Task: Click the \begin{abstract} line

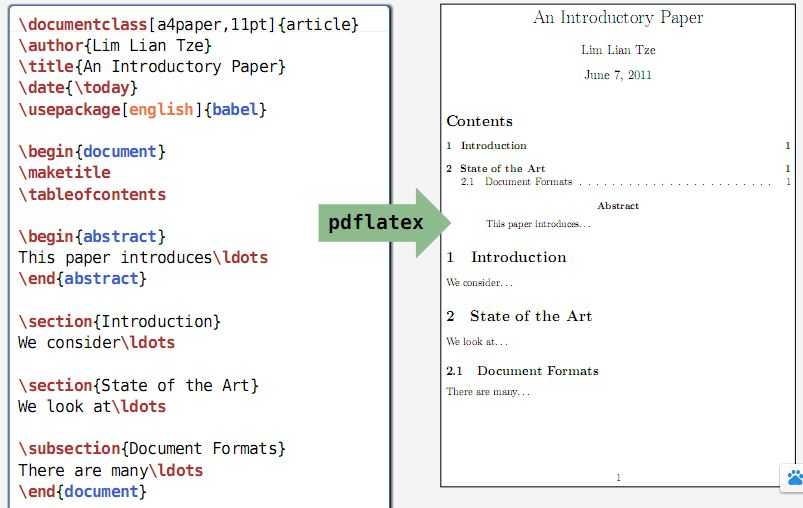Action: point(92,237)
